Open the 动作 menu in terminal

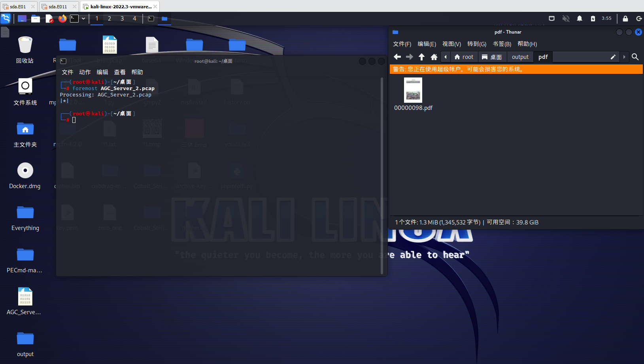tap(85, 72)
